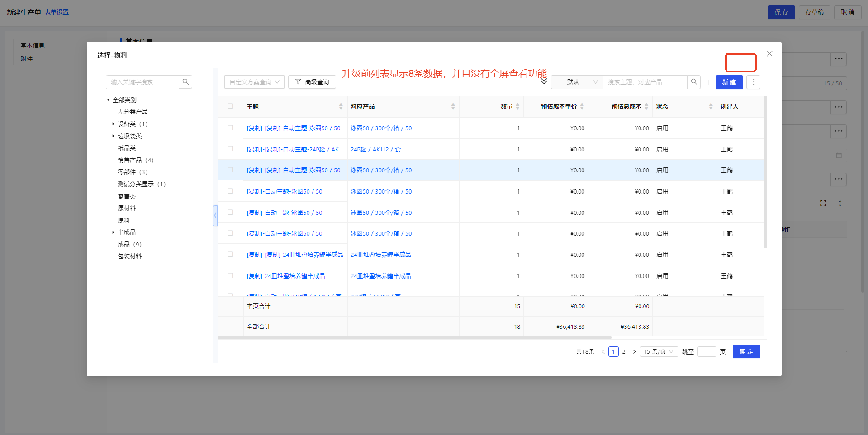
Task: Sort by the 状态 column sort arrows
Action: [x=711, y=106]
